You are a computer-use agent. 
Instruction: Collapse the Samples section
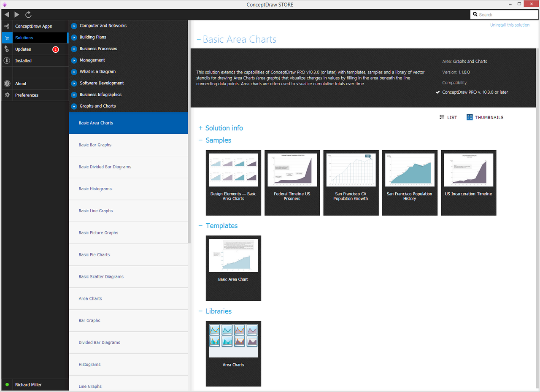[x=200, y=140]
